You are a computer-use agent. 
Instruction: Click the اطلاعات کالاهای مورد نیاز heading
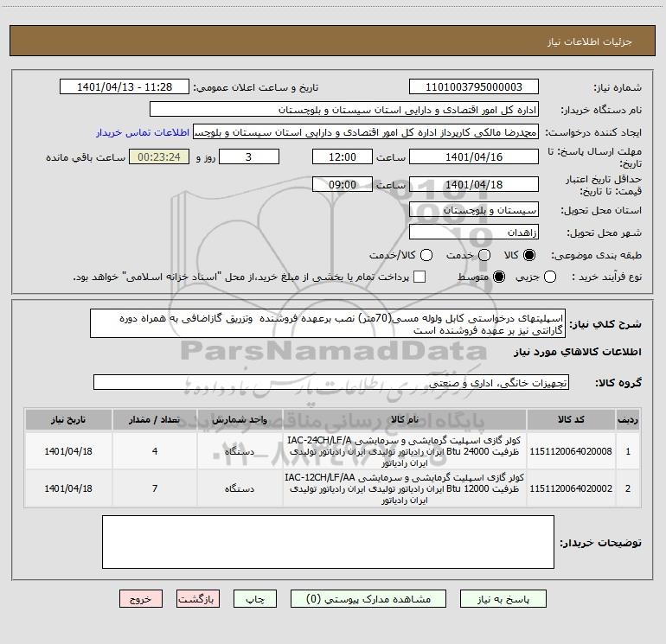[x=578, y=352]
